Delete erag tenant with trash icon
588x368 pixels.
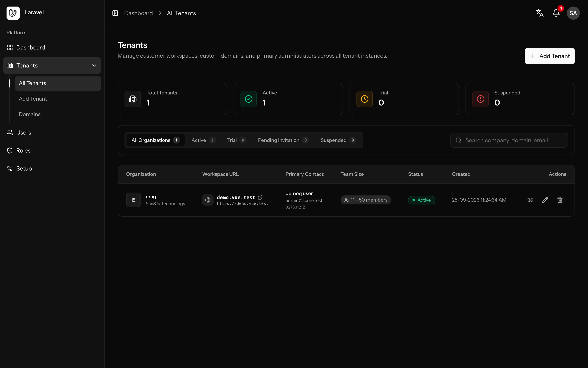(560, 200)
